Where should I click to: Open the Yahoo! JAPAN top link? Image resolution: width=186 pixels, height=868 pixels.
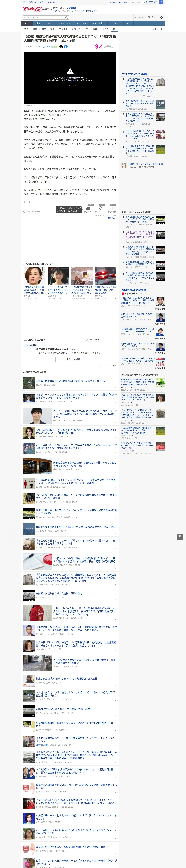[x=116, y=2]
